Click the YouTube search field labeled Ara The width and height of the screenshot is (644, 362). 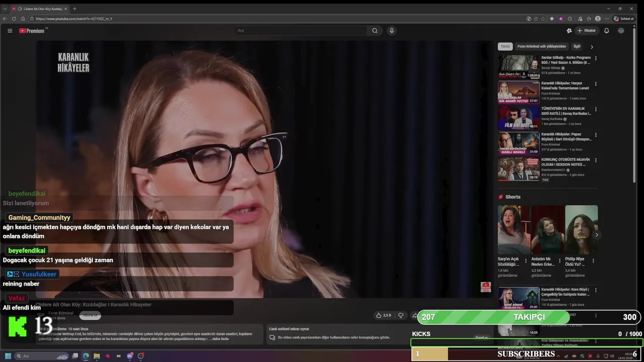[302, 31]
